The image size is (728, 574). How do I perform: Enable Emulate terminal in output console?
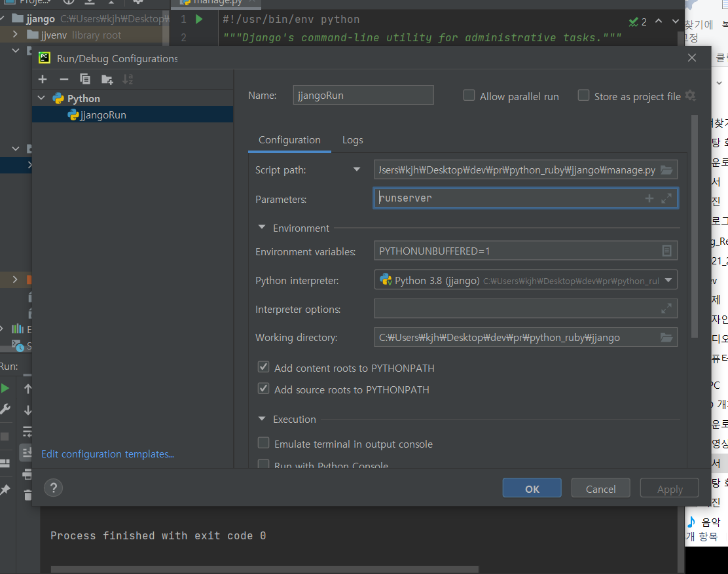(263, 442)
